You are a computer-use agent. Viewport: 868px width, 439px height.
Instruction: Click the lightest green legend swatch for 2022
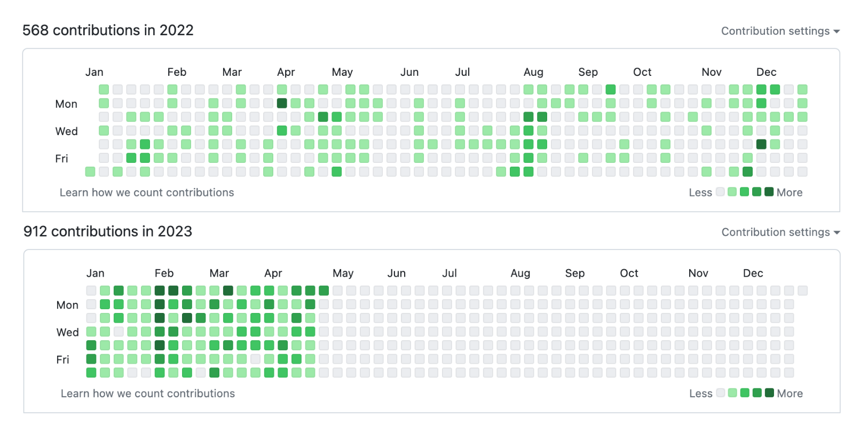pyautogui.click(x=732, y=192)
